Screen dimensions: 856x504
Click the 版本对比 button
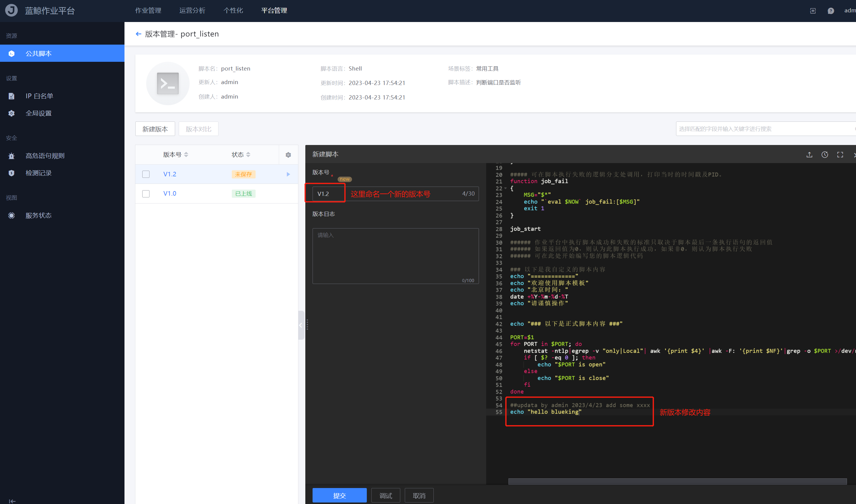click(198, 129)
